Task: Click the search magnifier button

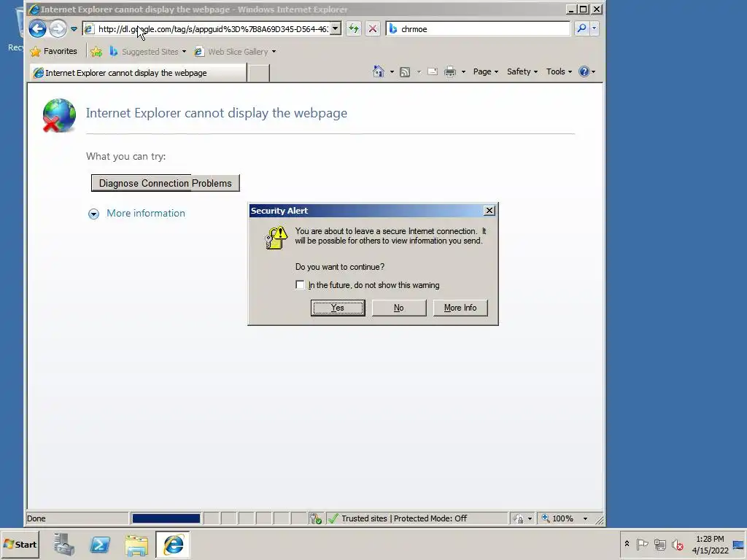Action: [581, 28]
